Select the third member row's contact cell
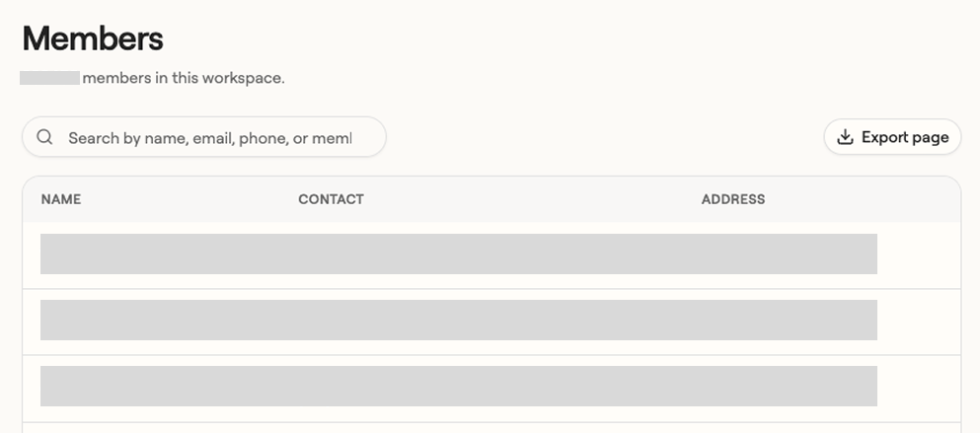The height and width of the screenshot is (433, 980). click(499, 386)
